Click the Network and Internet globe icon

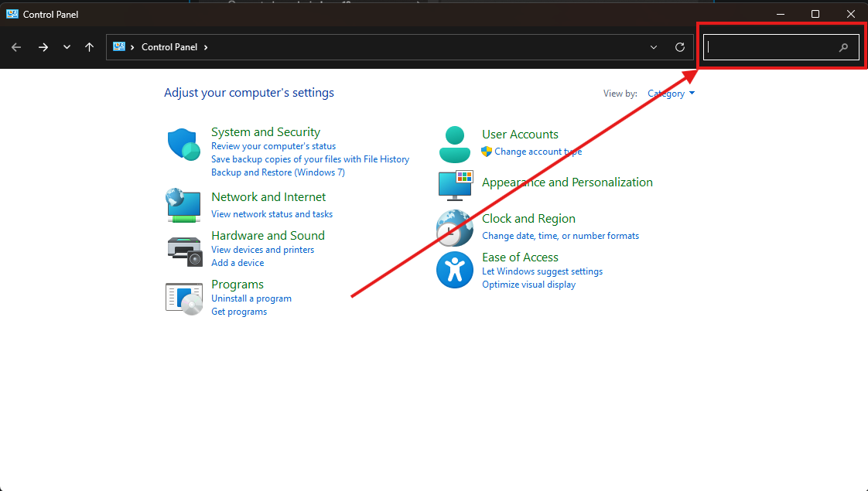[x=183, y=205]
